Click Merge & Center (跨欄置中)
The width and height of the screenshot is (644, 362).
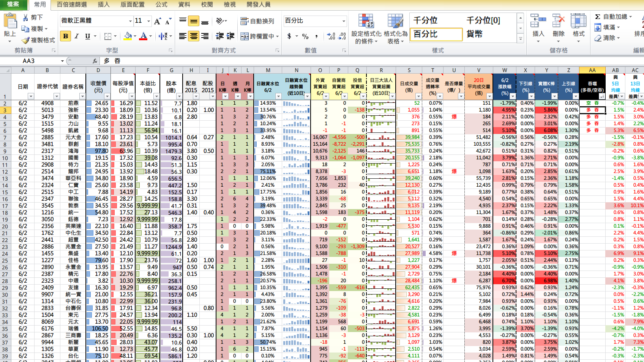(257, 36)
